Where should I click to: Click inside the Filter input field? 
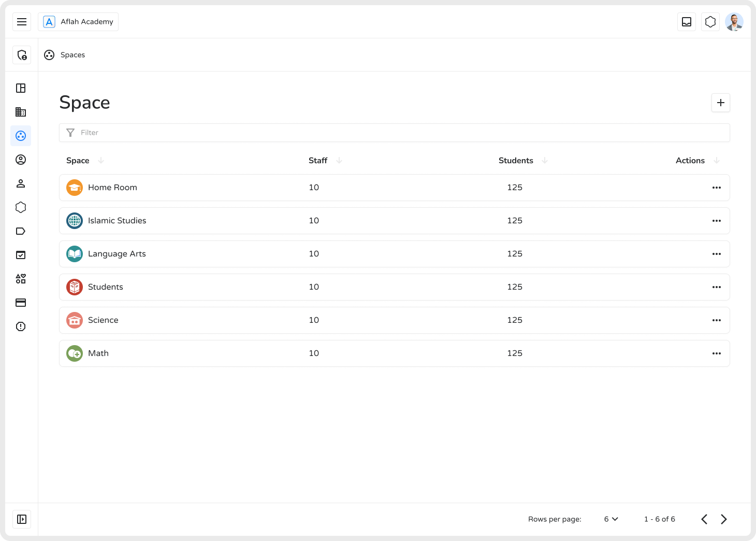(207, 133)
